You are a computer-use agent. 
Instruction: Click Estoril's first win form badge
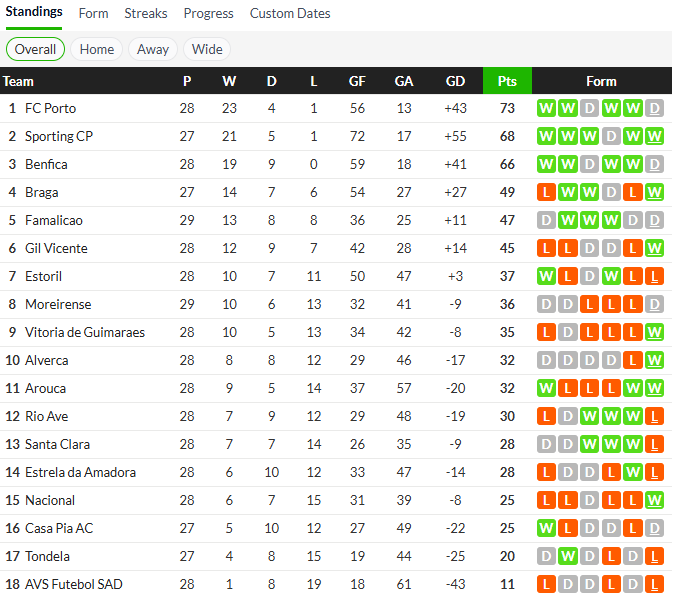(x=546, y=276)
